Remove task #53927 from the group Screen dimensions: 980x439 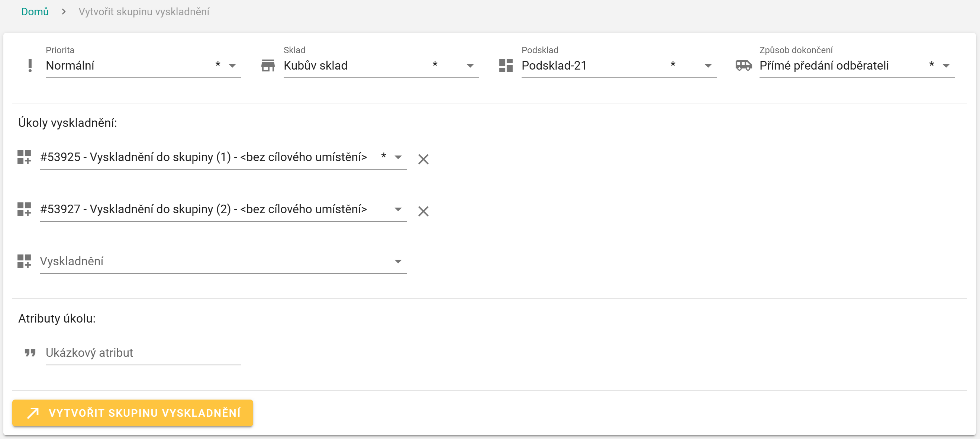(x=423, y=211)
